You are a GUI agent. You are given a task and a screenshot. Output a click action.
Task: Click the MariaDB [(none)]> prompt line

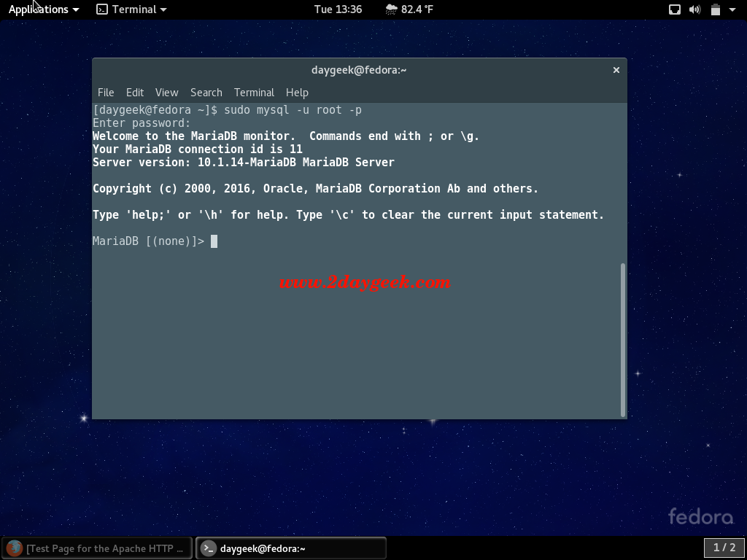coord(155,241)
